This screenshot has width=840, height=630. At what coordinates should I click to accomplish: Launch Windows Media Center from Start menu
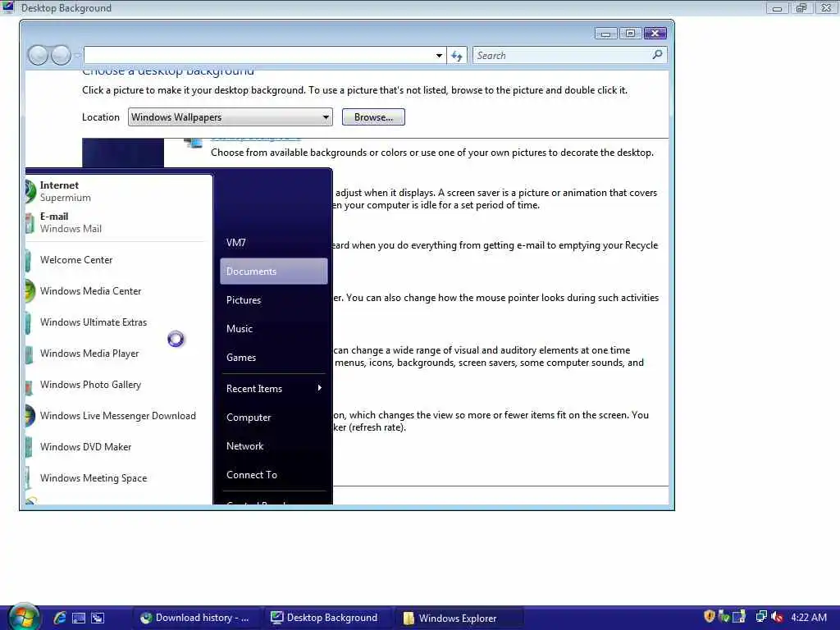[x=115, y=291]
